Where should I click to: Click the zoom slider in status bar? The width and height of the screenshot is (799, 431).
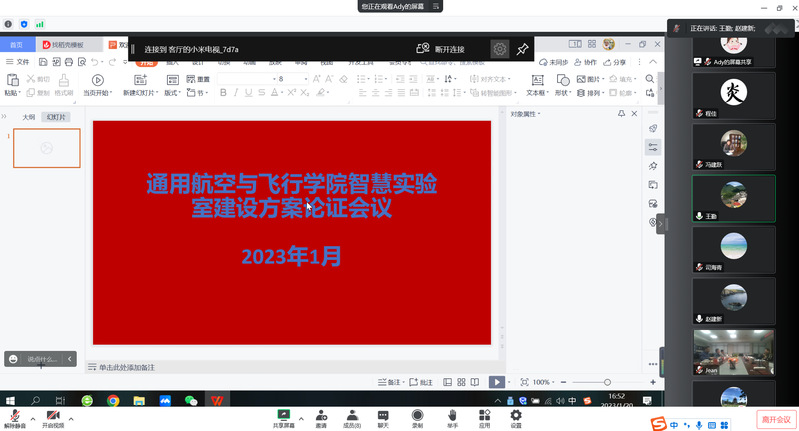(x=607, y=382)
